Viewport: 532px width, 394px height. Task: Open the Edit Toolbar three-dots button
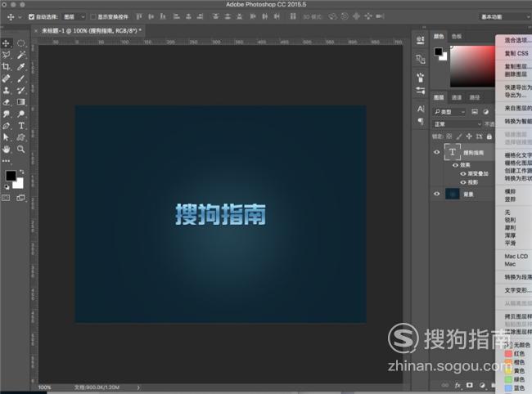pyautogui.click(x=6, y=161)
